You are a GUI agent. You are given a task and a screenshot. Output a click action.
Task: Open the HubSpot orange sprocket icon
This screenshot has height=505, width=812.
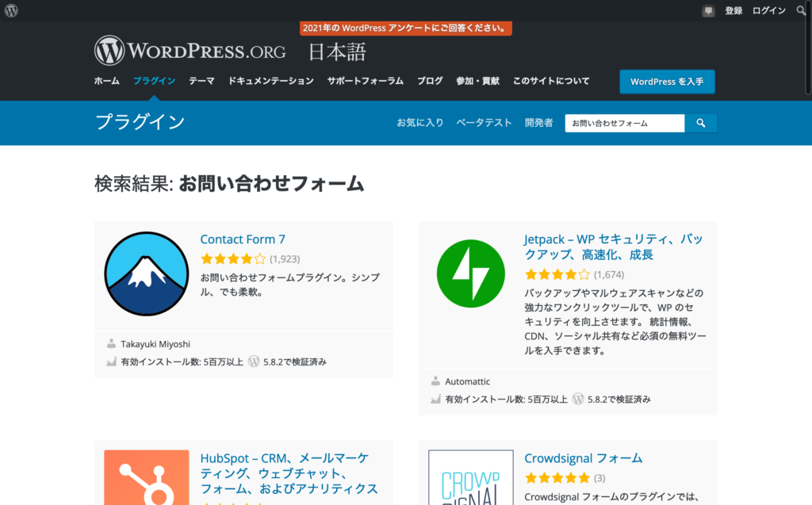(147, 477)
